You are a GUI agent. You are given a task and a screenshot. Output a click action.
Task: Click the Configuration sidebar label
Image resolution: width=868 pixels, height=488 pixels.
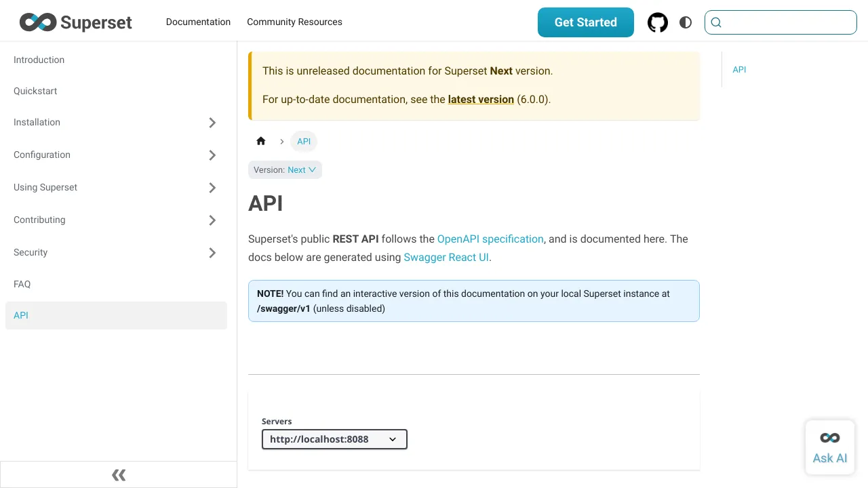pyautogui.click(x=42, y=155)
